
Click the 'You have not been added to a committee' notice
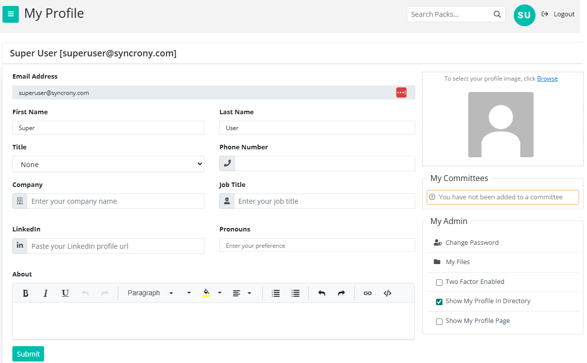click(502, 197)
